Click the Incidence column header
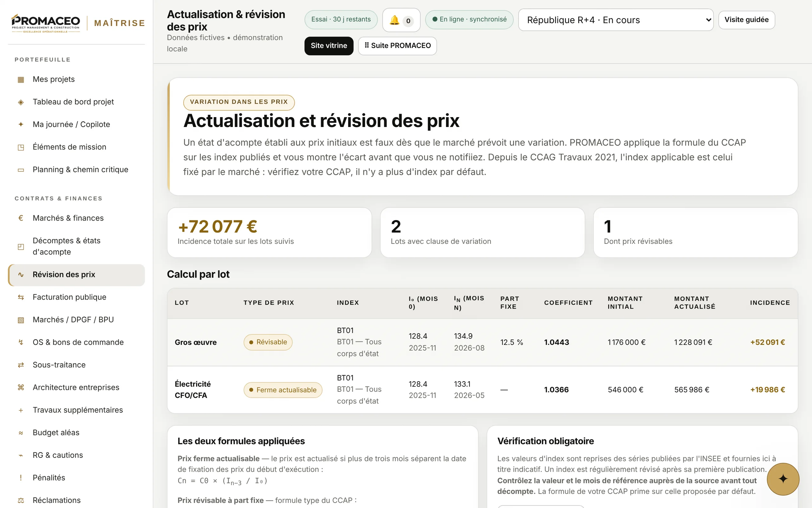Viewport: 812px width, 508px height. pyautogui.click(x=770, y=303)
